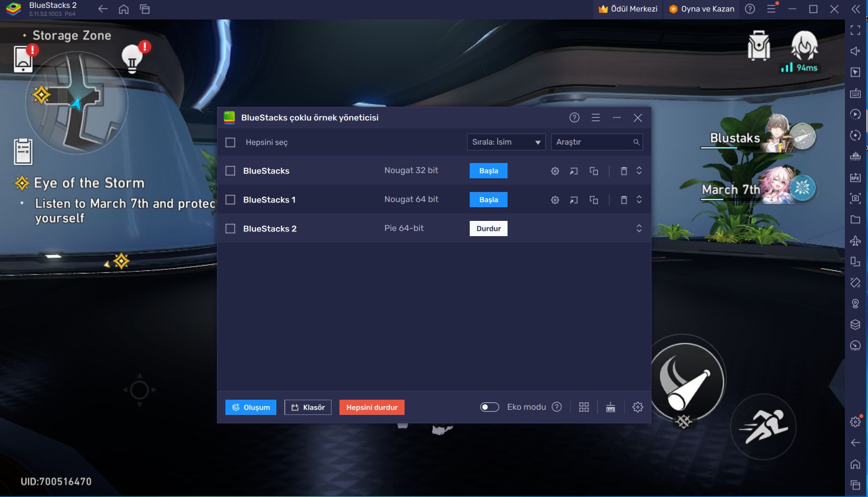Expand BlueStacks 2 row arrows
The image size is (868, 497).
(x=639, y=229)
